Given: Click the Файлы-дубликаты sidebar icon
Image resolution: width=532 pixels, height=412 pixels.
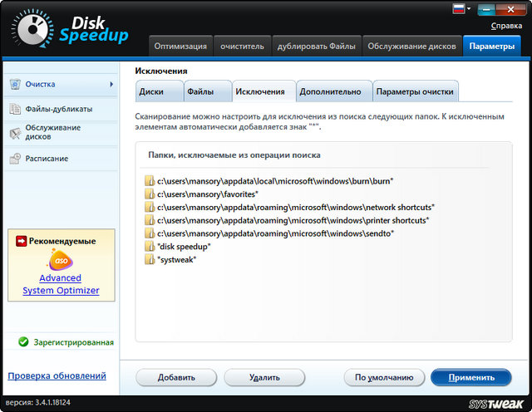Looking at the screenshot, I should click(x=15, y=109).
